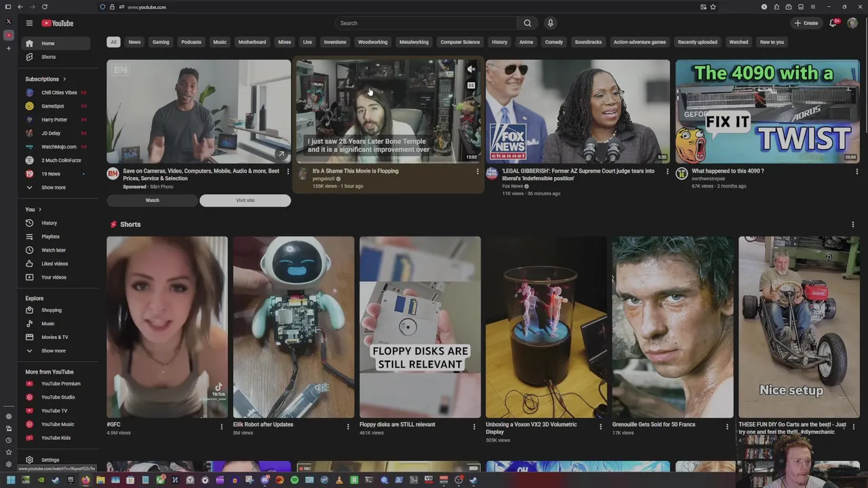The width and height of the screenshot is (868, 488).
Task: Reload the page in the browser toolbar
Action: pyautogui.click(x=44, y=7)
